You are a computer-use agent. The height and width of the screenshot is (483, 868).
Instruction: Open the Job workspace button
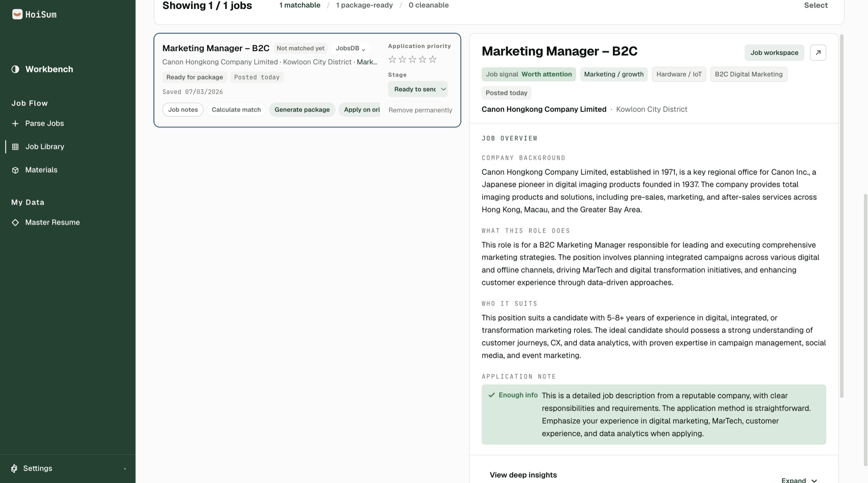(x=774, y=53)
